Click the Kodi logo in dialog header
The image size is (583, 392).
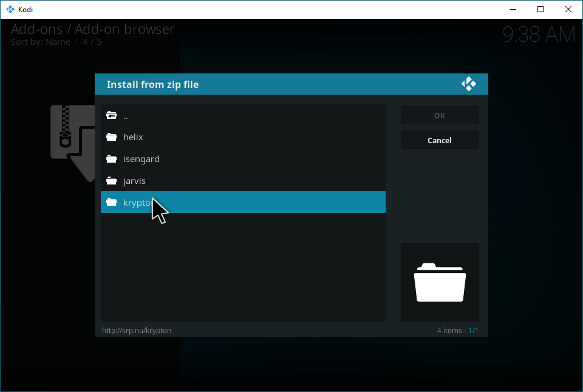468,84
